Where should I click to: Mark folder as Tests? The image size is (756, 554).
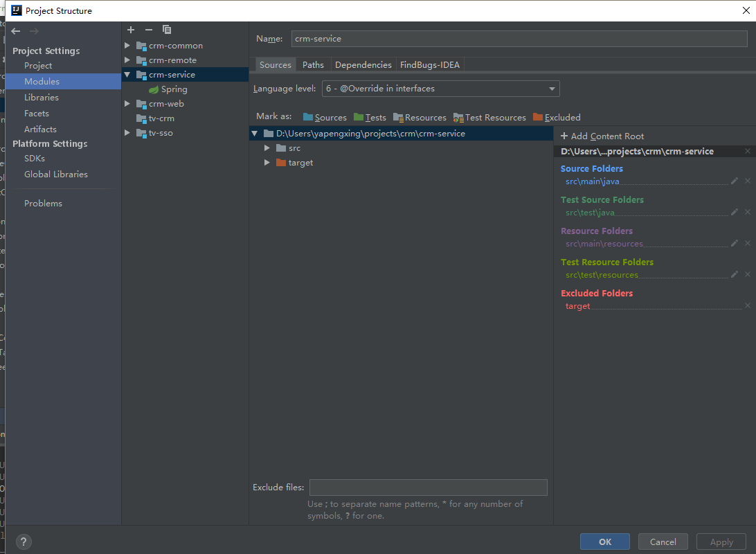coord(370,117)
